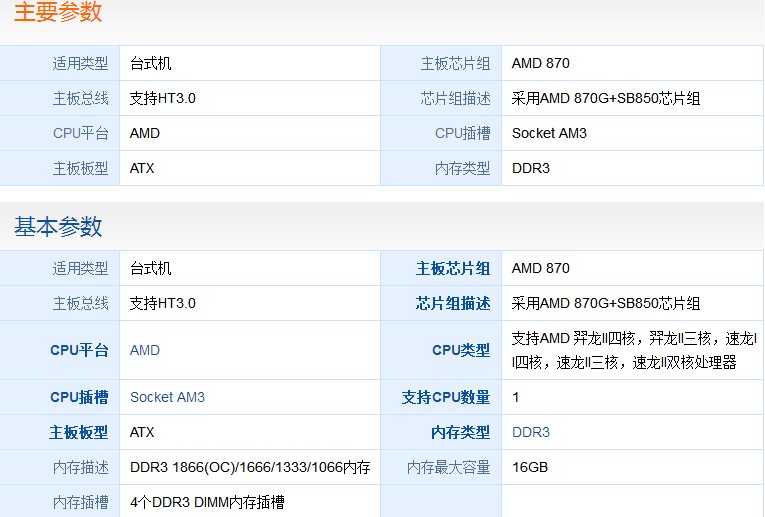Select 采用AMD 870G+SB850芯片组 in 主要参数
Image resolution: width=765 pixels, height=517 pixels.
606,99
